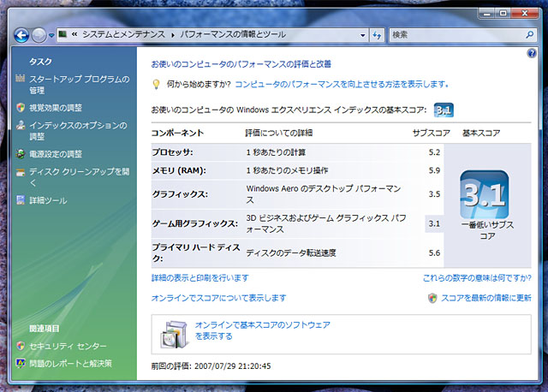This screenshot has height=392, width=548.
Task: Click the ゲーム用グラフィックス subscore 3.1
Action: tap(434, 223)
